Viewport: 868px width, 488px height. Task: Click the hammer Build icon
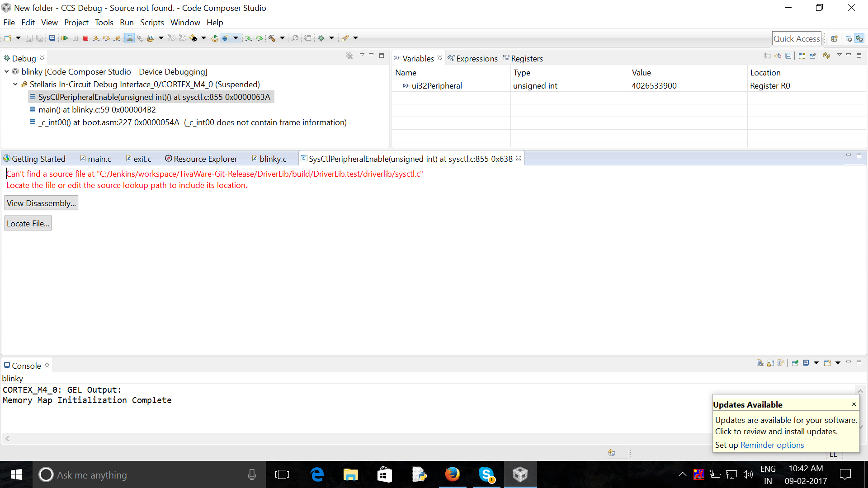point(272,38)
